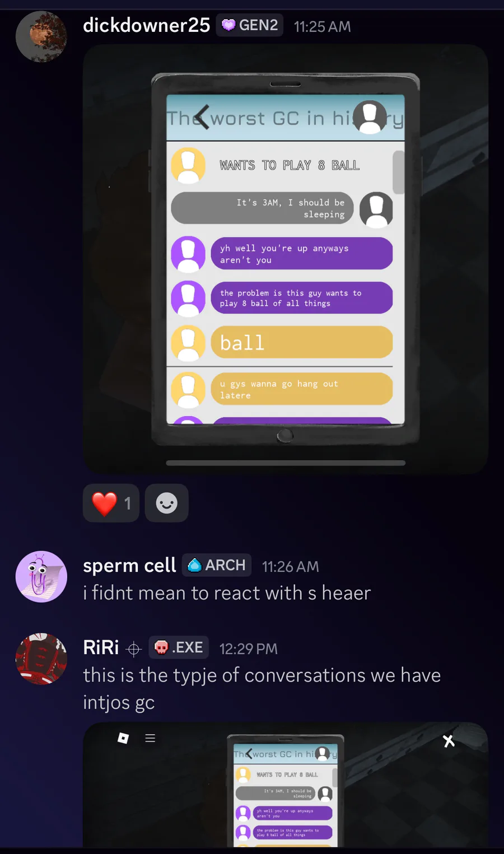Open sperm cell's Clippy avatar
This screenshot has width=504, height=854.
tap(41, 577)
